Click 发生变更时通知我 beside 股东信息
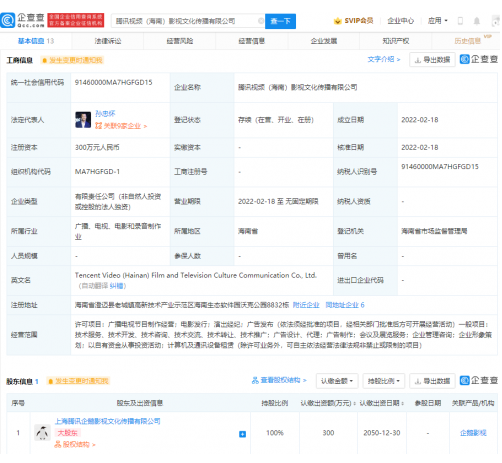502x463 pixels. click(x=78, y=381)
